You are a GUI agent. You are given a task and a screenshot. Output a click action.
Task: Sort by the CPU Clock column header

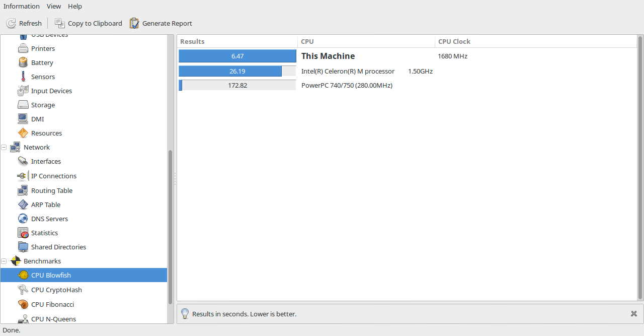(x=454, y=41)
